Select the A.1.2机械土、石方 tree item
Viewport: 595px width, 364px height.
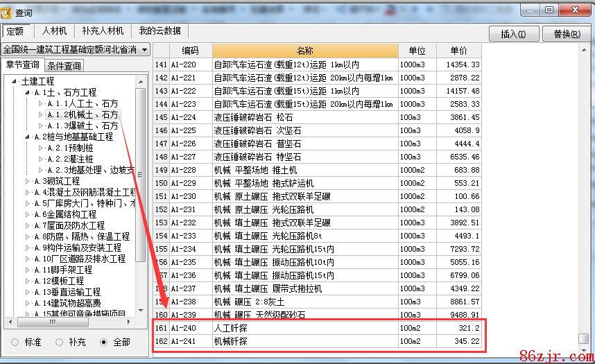[83, 114]
